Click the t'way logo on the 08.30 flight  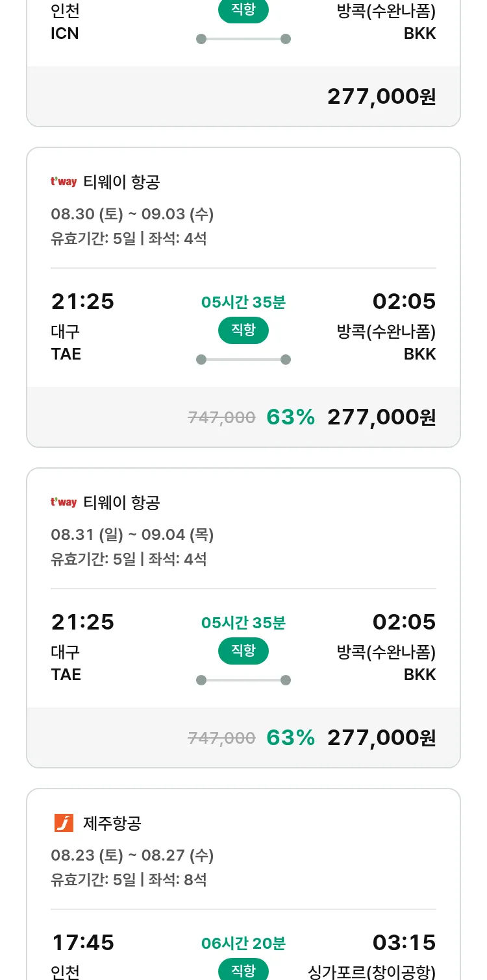[64, 182]
